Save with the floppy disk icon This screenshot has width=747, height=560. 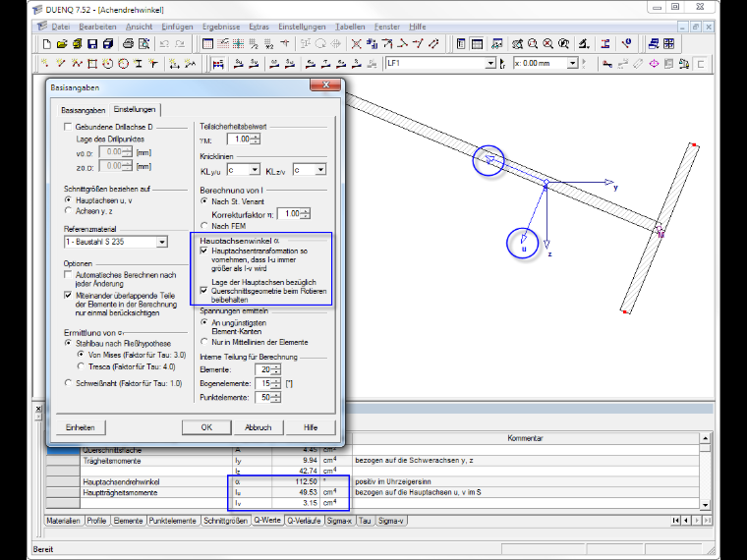click(92, 44)
